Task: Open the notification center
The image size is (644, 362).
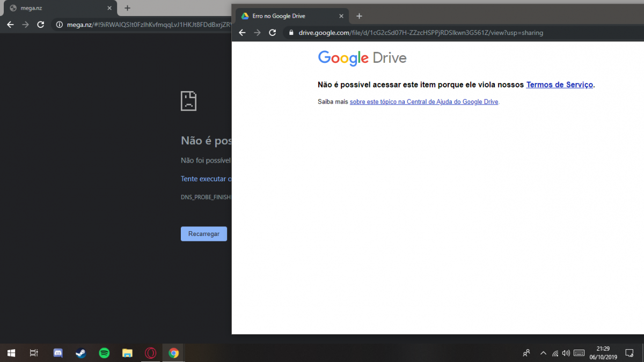Action: click(630, 353)
